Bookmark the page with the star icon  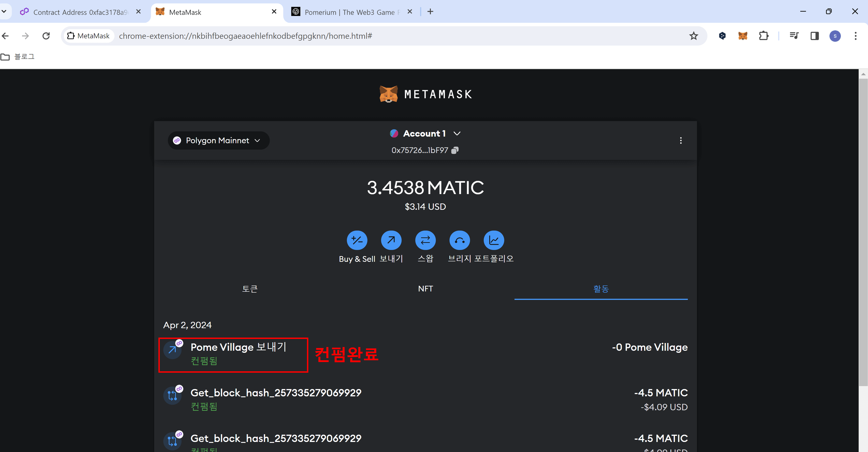pyautogui.click(x=694, y=36)
